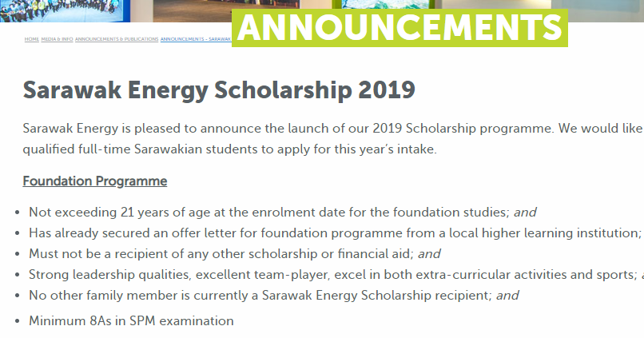Click the Foundation Programme underlined heading
The height and width of the screenshot is (338, 644).
tap(95, 181)
